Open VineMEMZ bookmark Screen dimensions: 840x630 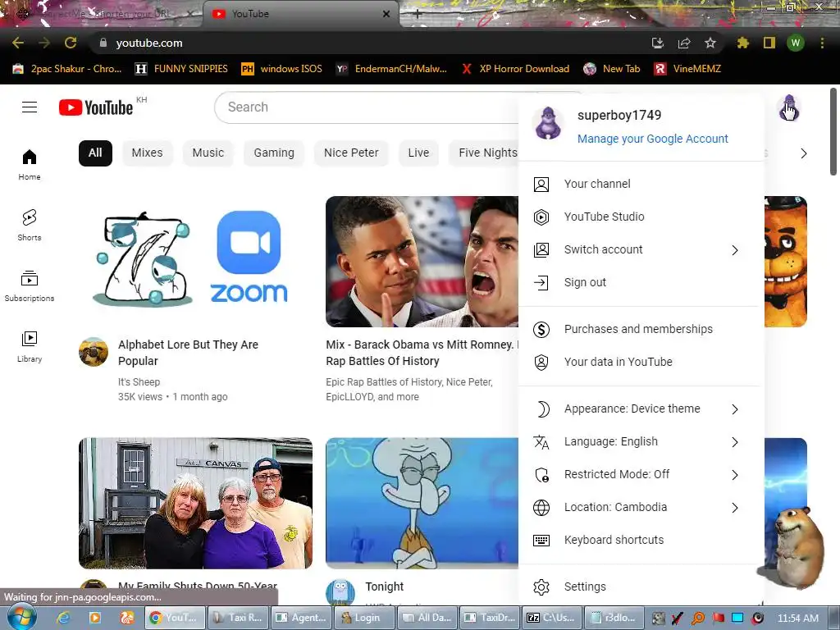688,69
